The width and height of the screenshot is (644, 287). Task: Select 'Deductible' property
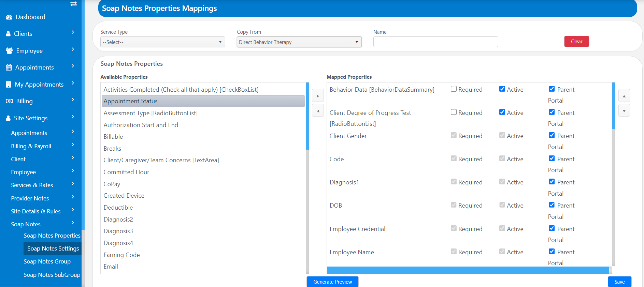[x=203, y=208]
